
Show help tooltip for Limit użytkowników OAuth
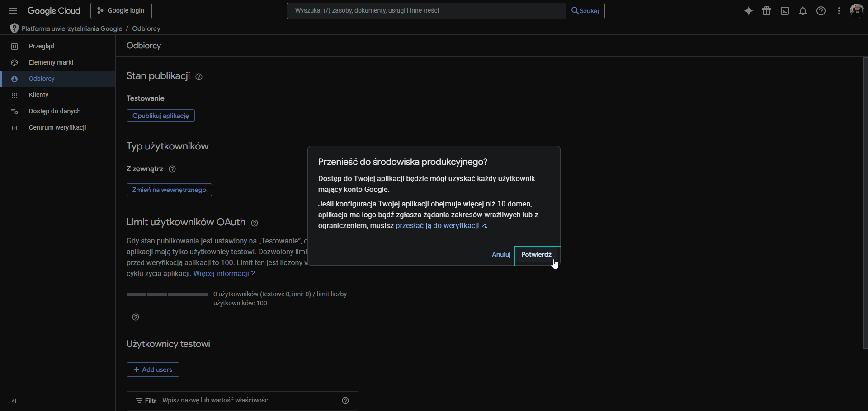click(x=255, y=223)
